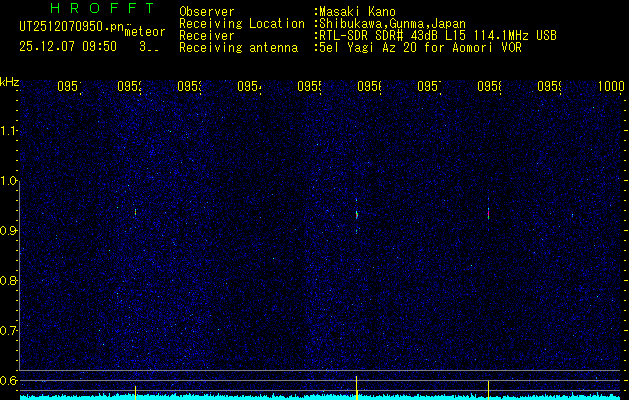Click the meteor echo streak below the 0958 label
Viewport: 629px width, 400px height.
[x=488, y=213]
